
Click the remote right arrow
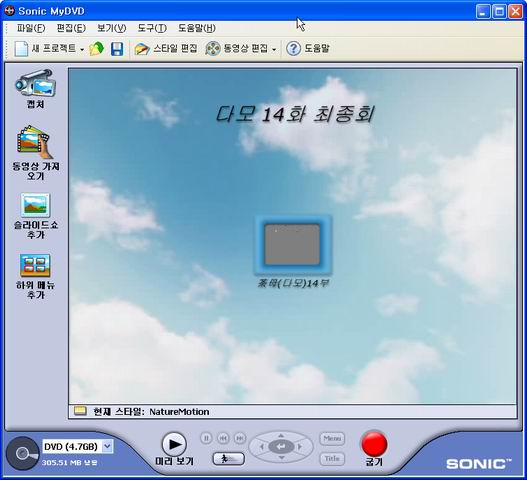click(300, 447)
